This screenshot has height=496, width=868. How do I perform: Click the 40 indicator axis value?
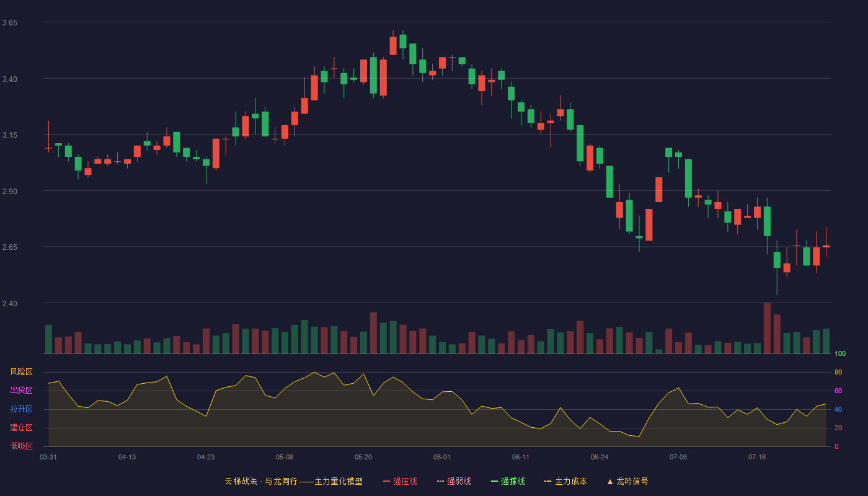pos(838,409)
